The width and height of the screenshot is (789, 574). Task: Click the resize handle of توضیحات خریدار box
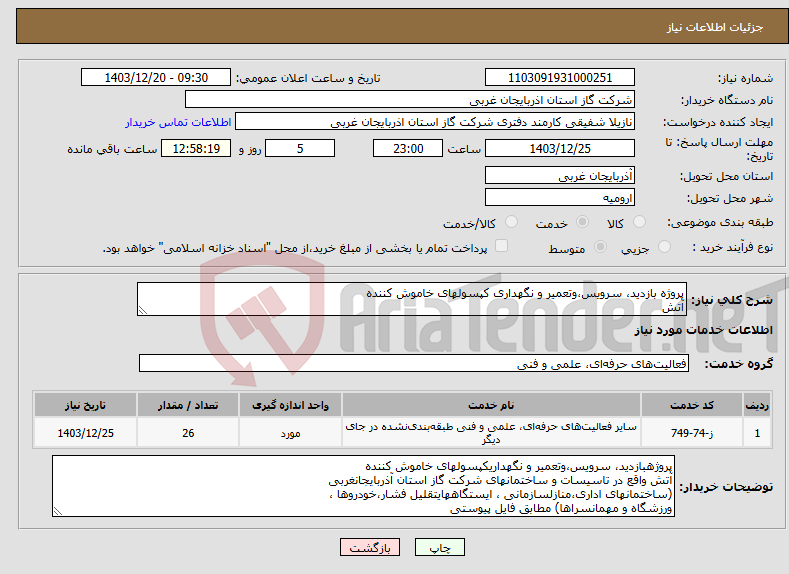coord(57,512)
